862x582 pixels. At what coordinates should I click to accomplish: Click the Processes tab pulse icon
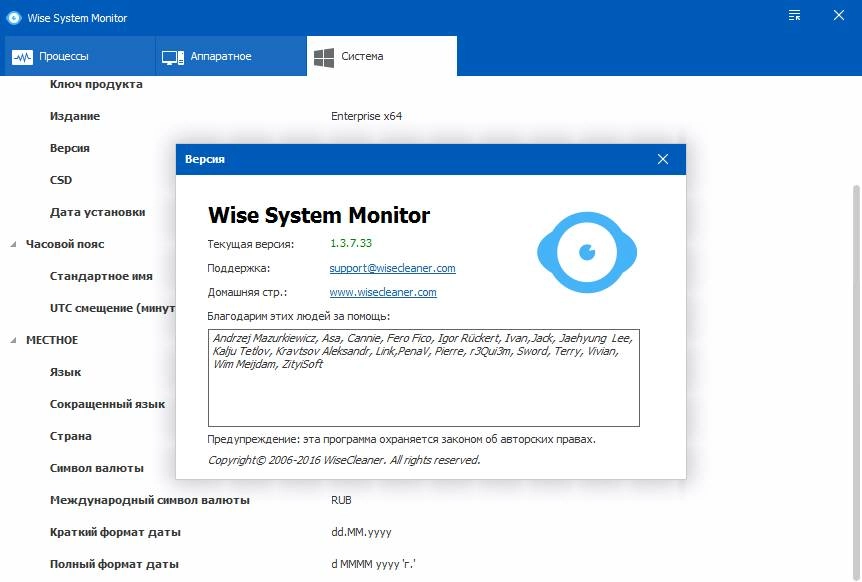pos(23,57)
